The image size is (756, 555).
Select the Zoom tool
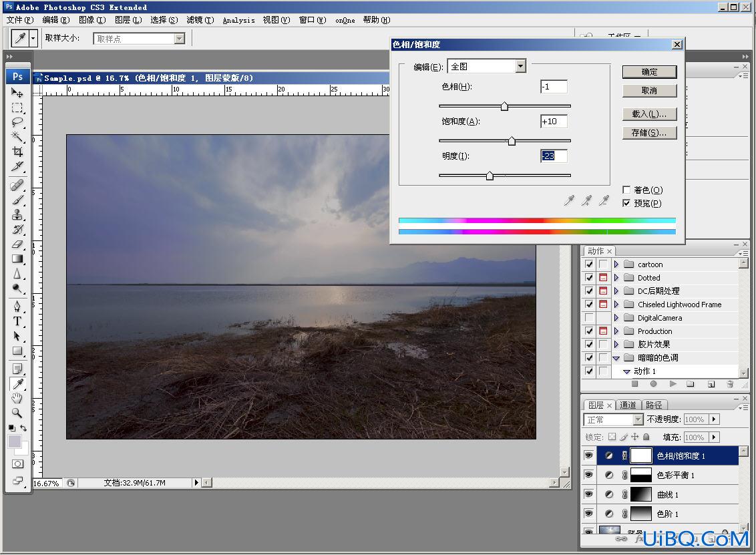[x=17, y=413]
